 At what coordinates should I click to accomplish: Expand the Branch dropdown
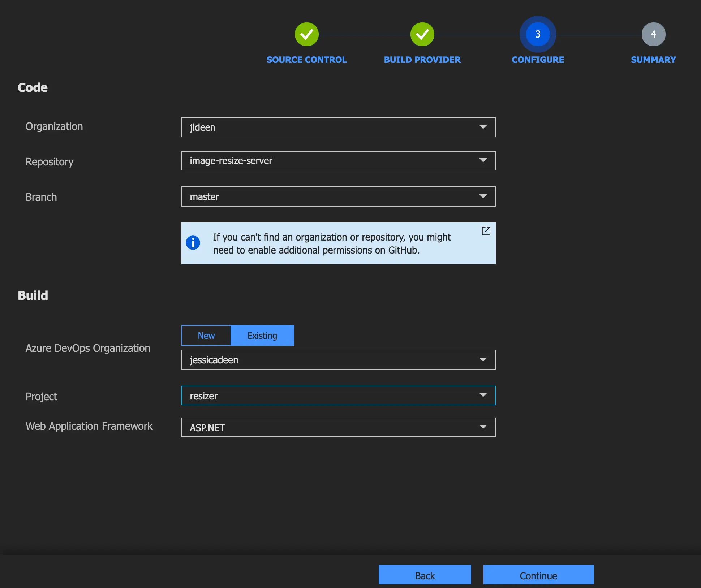pos(483,196)
